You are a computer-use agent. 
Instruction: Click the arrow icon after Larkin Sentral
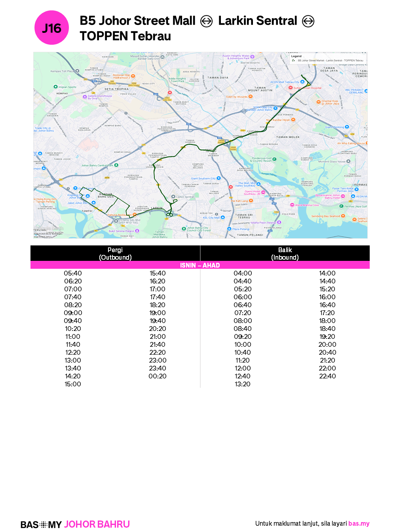[308, 21]
